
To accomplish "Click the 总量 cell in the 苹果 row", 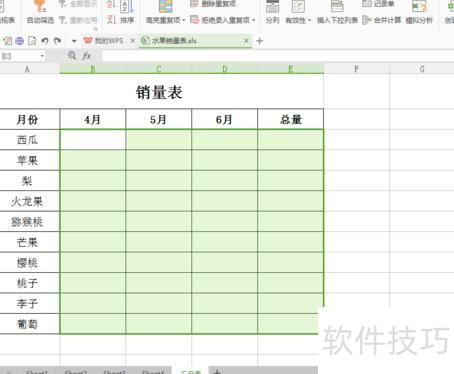I will click(290, 160).
